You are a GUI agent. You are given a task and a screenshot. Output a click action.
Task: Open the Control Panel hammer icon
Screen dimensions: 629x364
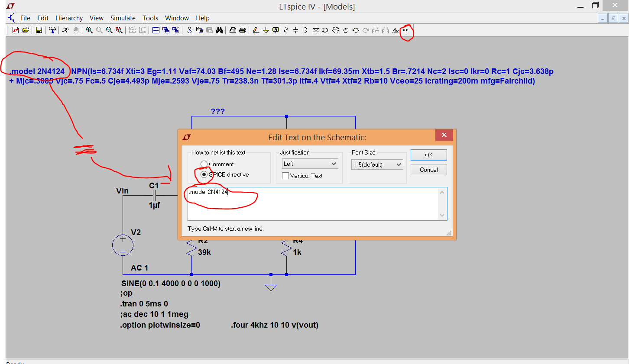click(52, 30)
